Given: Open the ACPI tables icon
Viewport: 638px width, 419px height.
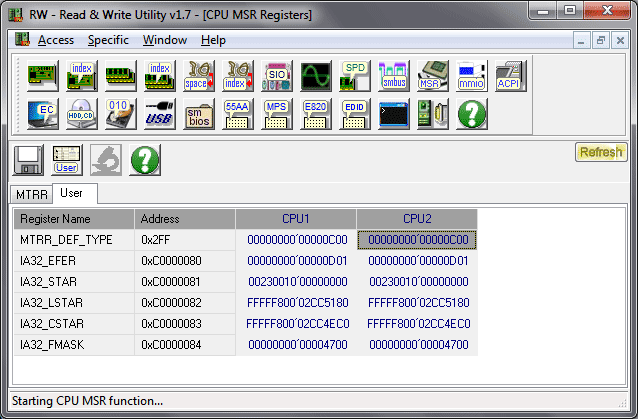Looking at the screenshot, I should click(511, 76).
